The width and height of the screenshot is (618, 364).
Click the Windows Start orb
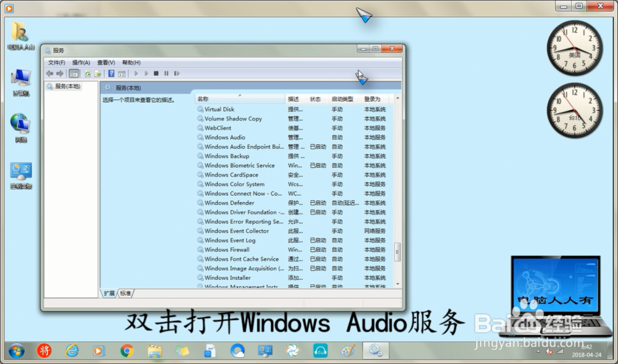tap(16, 350)
